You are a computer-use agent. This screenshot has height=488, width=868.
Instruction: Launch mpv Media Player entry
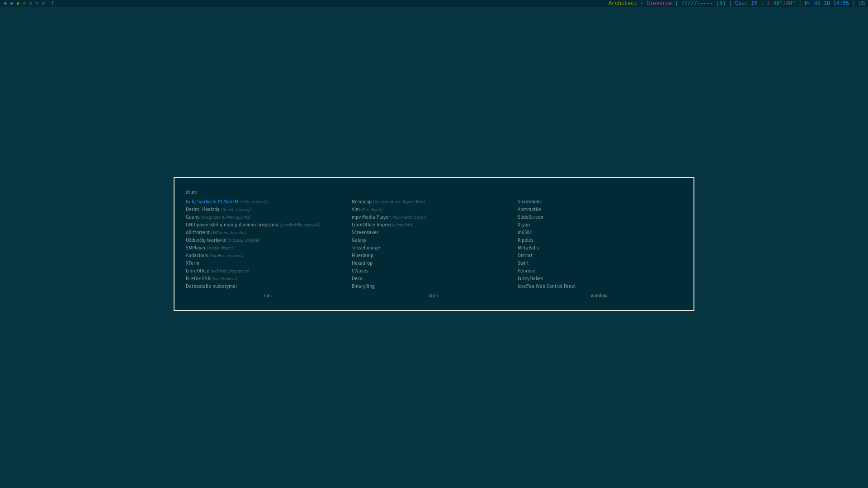point(371,217)
